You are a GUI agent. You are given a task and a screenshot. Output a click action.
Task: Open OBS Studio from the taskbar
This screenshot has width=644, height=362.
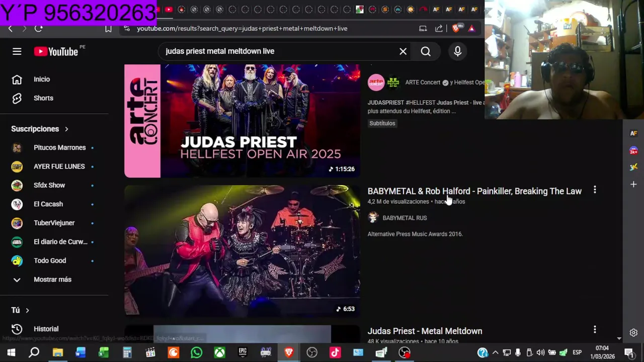tap(312, 352)
